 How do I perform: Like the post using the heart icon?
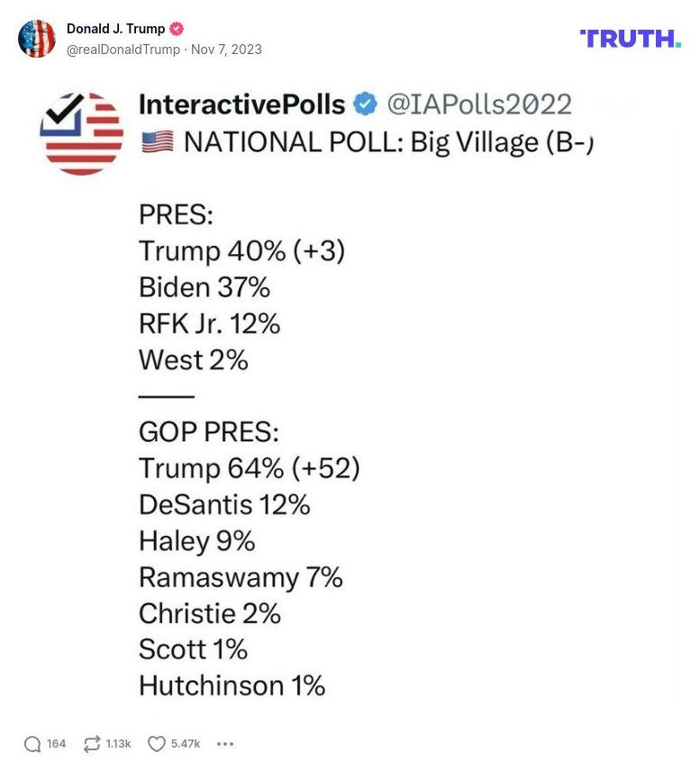click(155, 744)
